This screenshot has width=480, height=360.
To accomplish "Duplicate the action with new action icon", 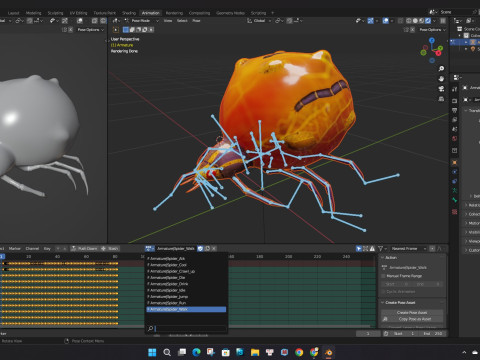I will 207,249.
